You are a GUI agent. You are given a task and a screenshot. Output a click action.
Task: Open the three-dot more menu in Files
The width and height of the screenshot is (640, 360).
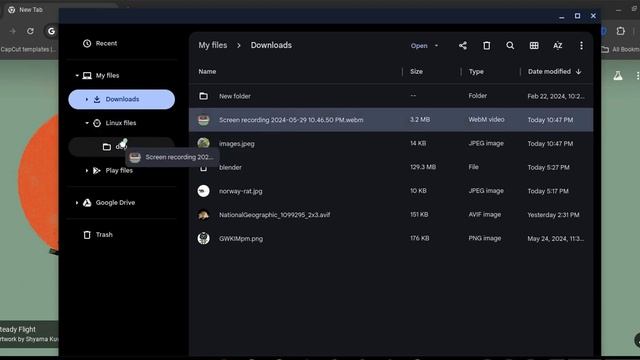[x=581, y=46]
